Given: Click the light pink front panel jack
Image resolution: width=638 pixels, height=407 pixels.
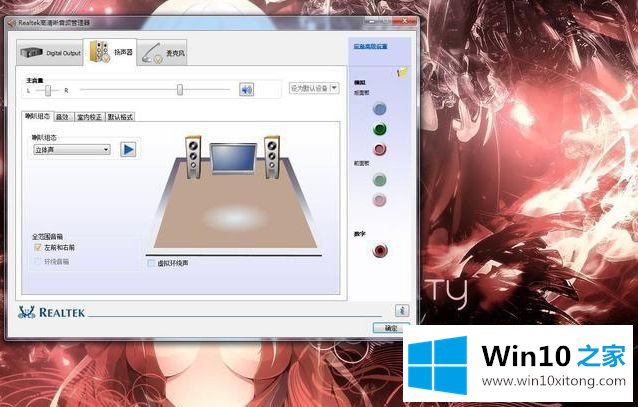Looking at the screenshot, I should [379, 200].
